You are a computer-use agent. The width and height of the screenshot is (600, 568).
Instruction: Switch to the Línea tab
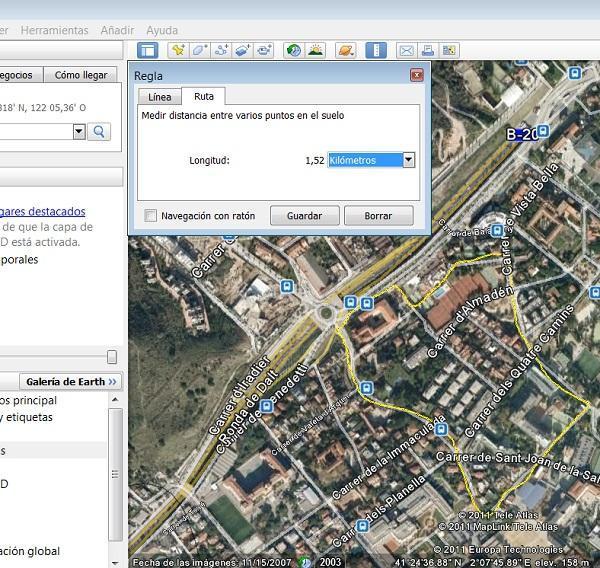tap(159, 97)
